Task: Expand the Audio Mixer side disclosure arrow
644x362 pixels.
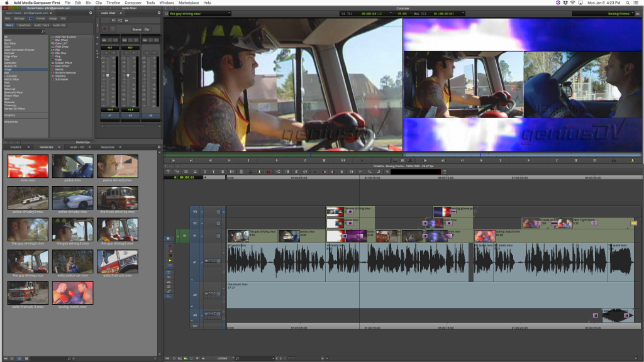Action: click(x=97, y=25)
